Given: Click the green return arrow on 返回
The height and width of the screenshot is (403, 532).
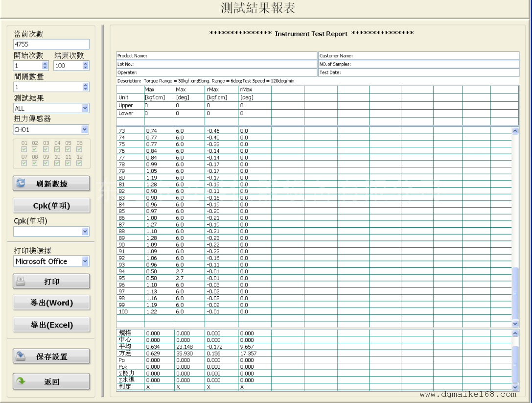Looking at the screenshot, I should tap(20, 381).
